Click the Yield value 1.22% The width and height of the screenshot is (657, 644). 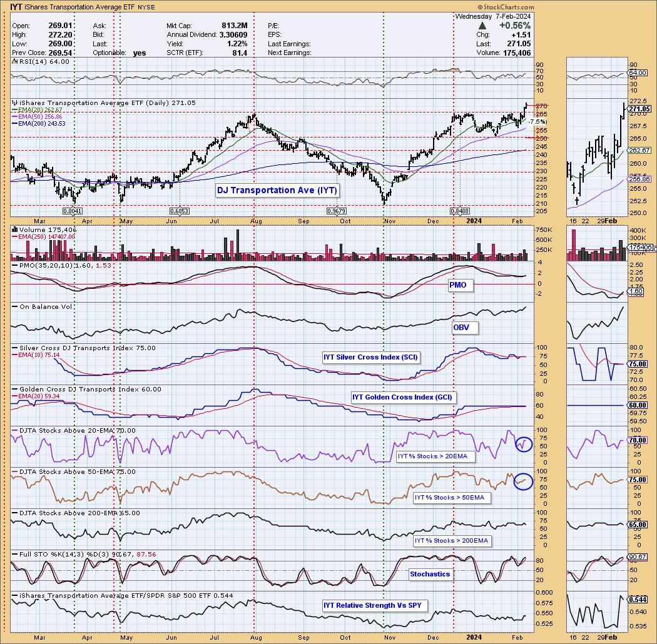[237, 44]
